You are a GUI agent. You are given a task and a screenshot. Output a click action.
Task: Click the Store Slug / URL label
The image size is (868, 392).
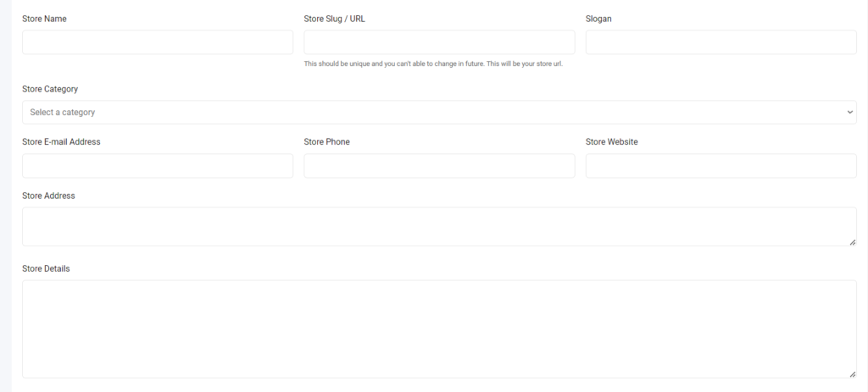pyautogui.click(x=334, y=19)
